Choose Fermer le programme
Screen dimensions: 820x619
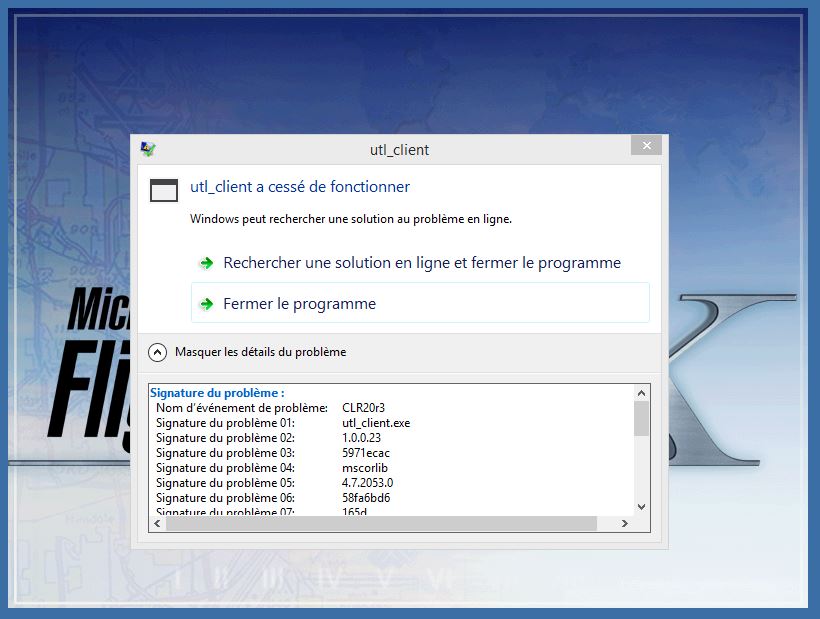[420, 303]
